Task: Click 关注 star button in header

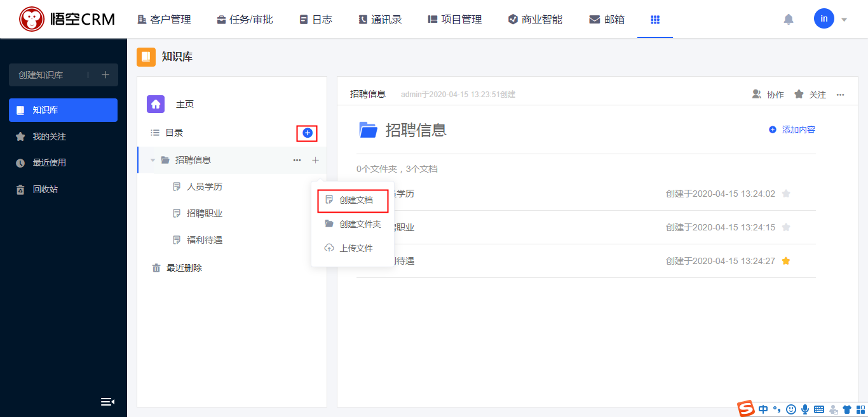Action: click(810, 95)
